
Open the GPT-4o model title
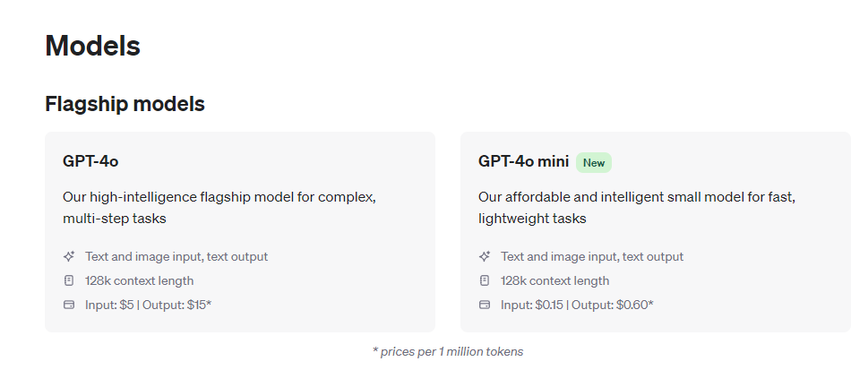tap(90, 161)
